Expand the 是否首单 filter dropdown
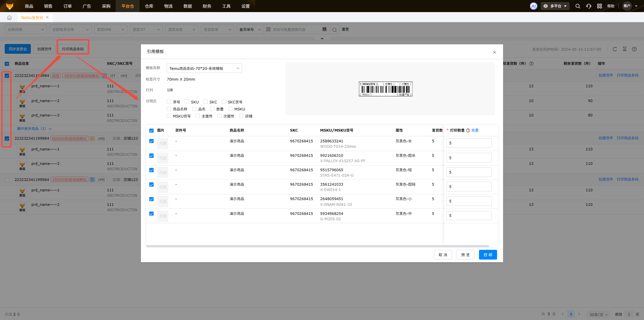Screen dimensions: 644x320 [x=218, y=30]
